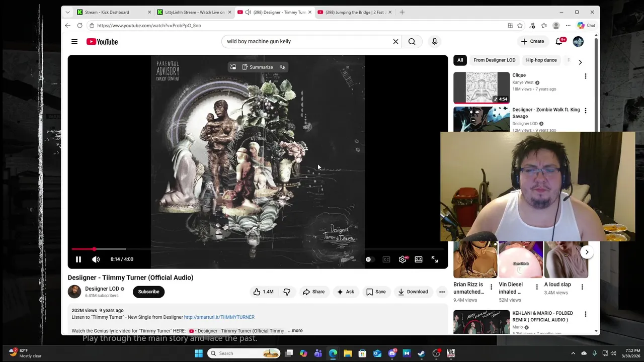This screenshot has height=362, width=644.
Task: Switch to theater mode
Action: pos(419,259)
